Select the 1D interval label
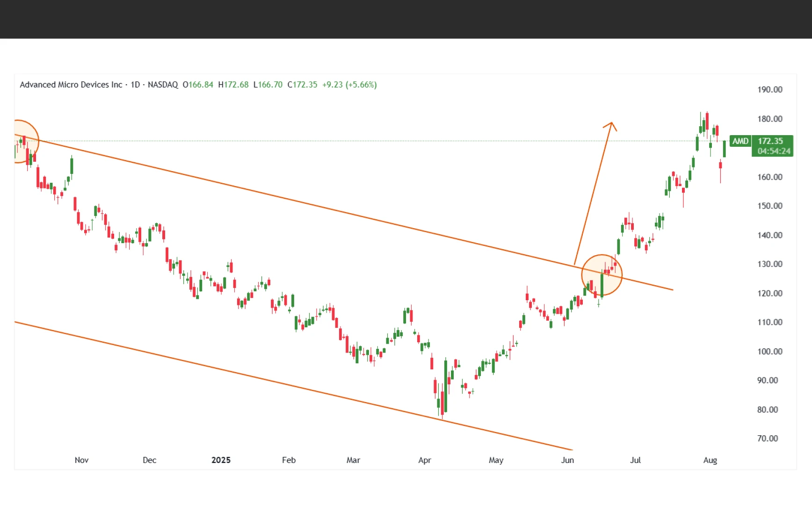 pyautogui.click(x=135, y=85)
